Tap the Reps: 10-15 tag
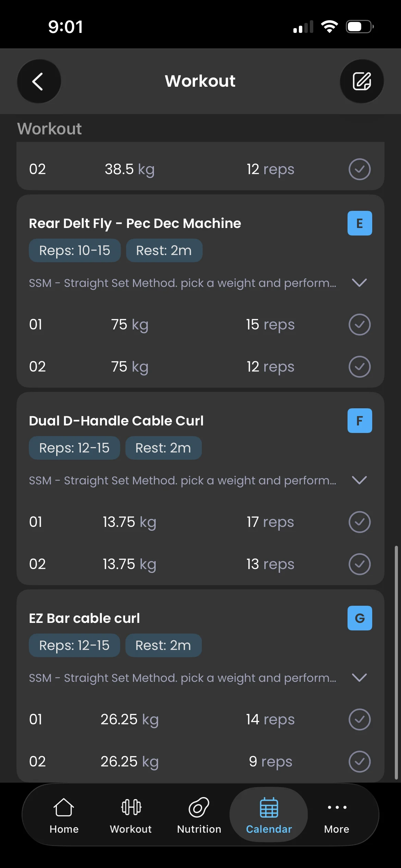 75,251
